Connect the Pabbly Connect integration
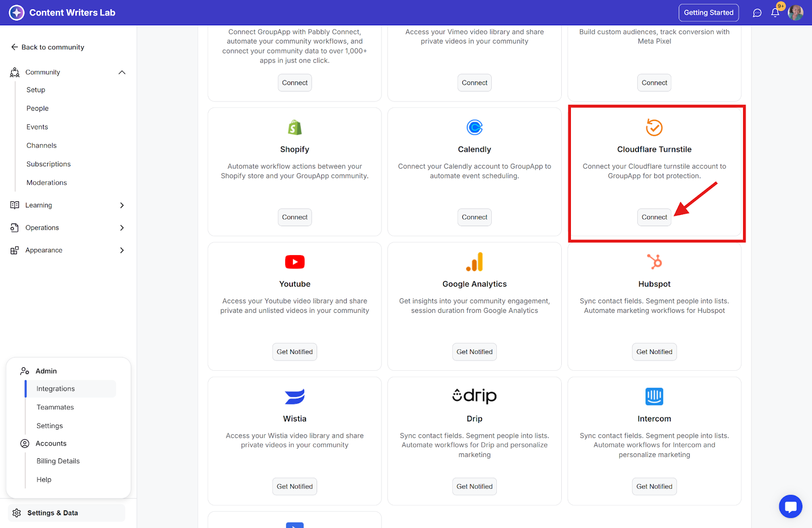The height and width of the screenshot is (528, 812). (295, 83)
